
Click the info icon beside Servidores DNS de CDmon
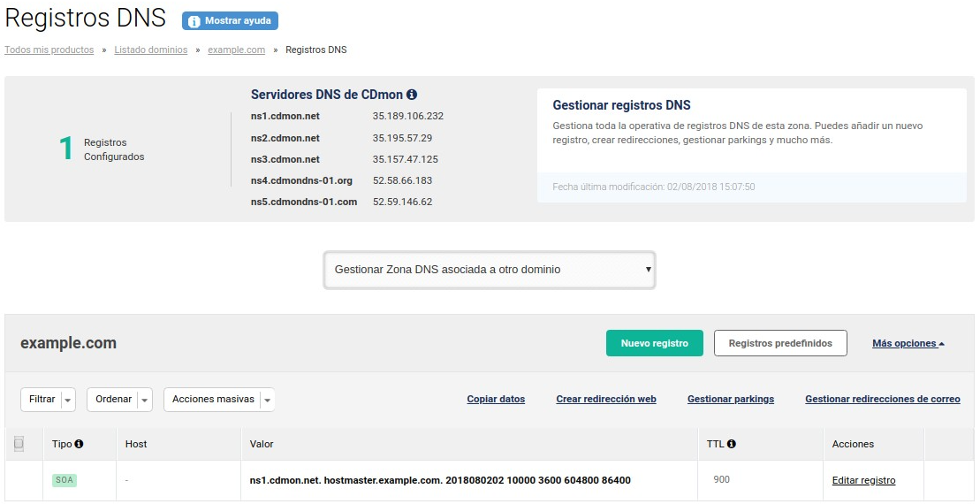coord(412,95)
